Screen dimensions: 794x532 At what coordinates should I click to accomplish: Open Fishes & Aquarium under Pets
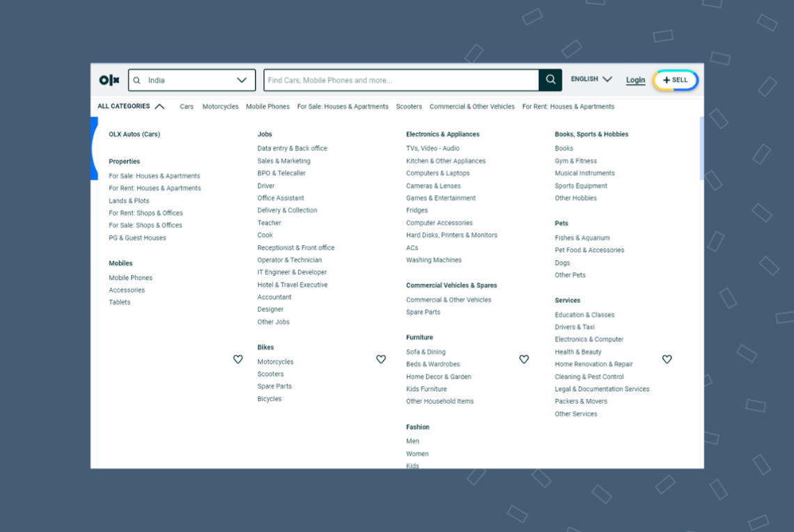582,238
